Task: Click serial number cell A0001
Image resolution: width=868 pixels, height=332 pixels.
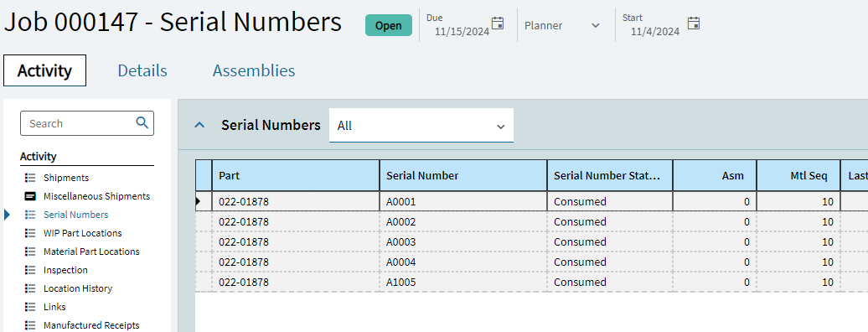Action: pyautogui.click(x=463, y=202)
